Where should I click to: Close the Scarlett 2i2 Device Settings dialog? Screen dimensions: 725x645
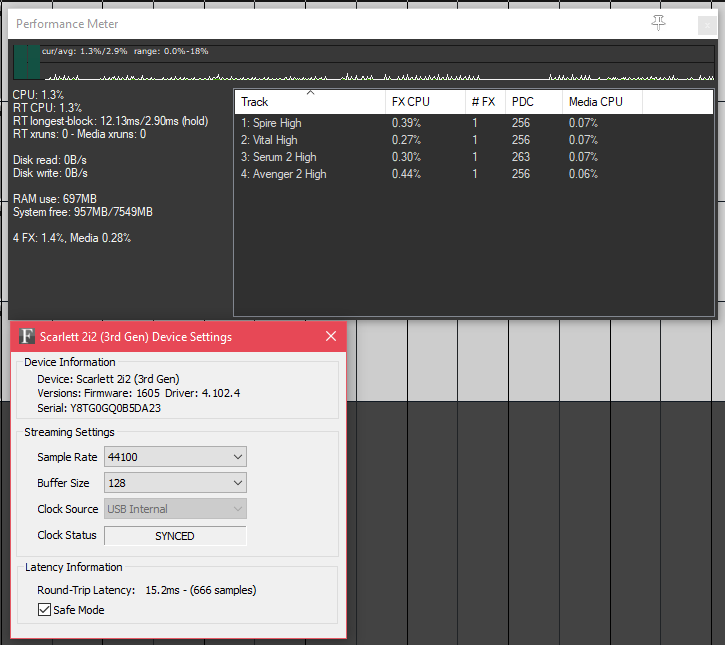point(331,336)
